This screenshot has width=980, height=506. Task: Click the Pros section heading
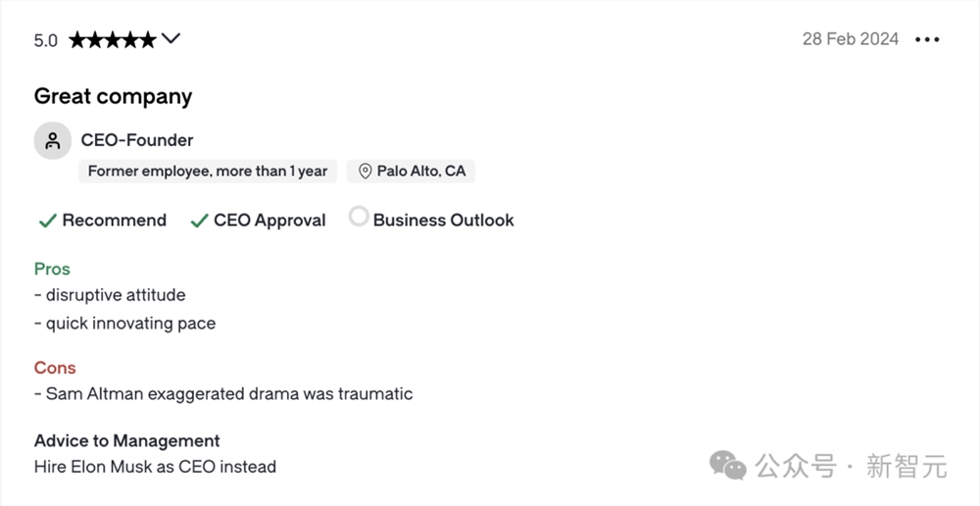click(x=52, y=269)
